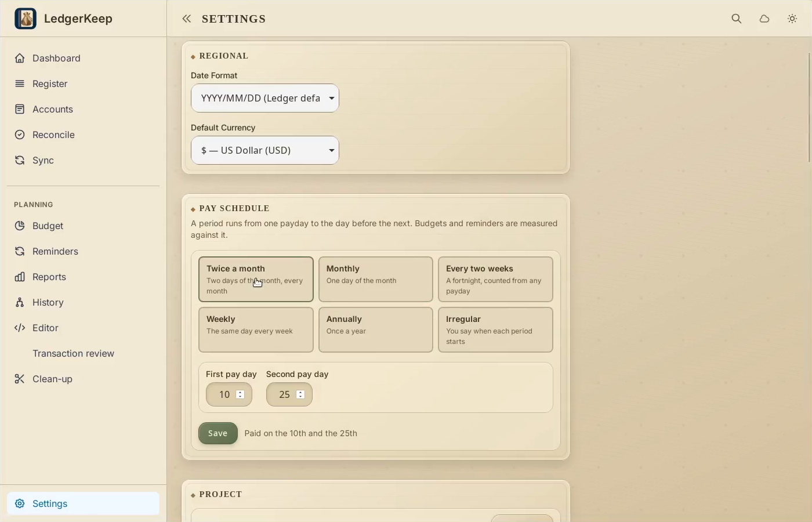Click the Reports bar chart icon
This screenshot has height=522, width=812.
pyautogui.click(x=20, y=277)
